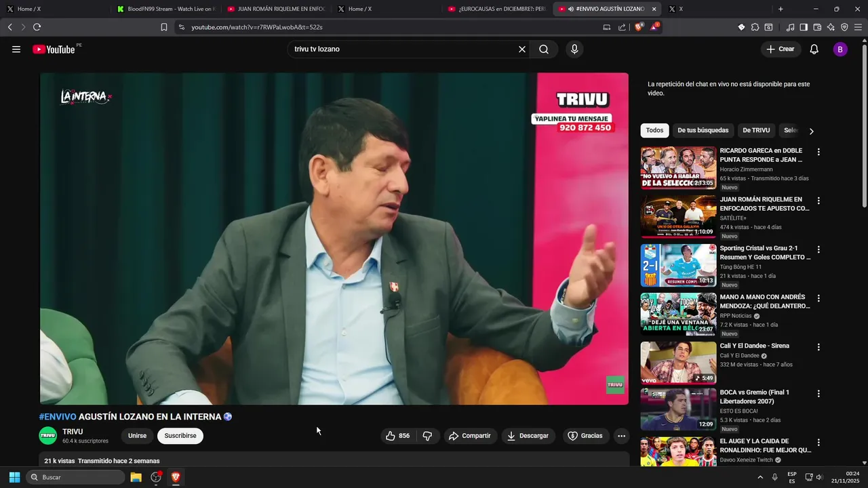Image resolution: width=868 pixels, height=488 pixels.
Task: Open options menu for Ronaldinho video
Action: pyautogui.click(x=818, y=443)
